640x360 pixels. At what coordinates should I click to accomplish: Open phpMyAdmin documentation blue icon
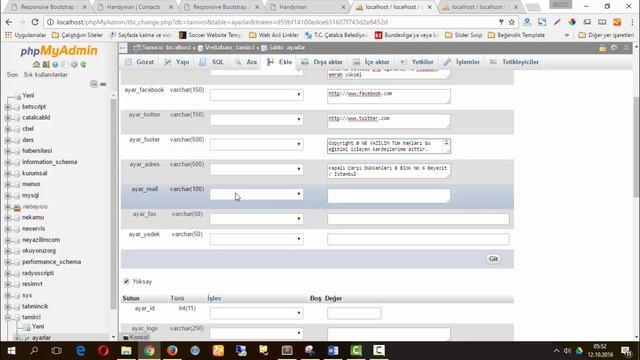tap(55, 64)
